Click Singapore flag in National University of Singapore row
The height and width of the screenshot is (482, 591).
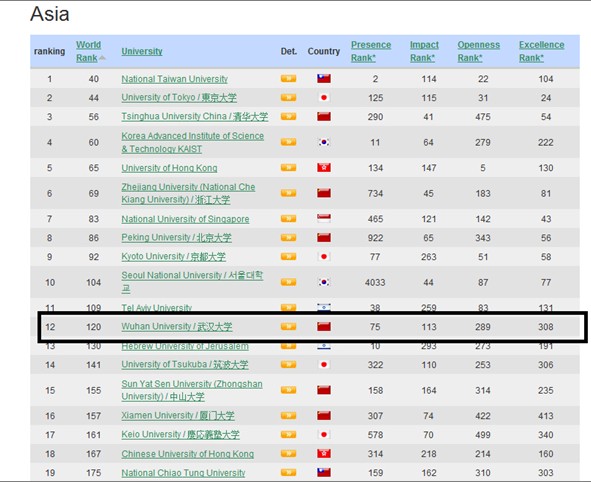point(324,219)
